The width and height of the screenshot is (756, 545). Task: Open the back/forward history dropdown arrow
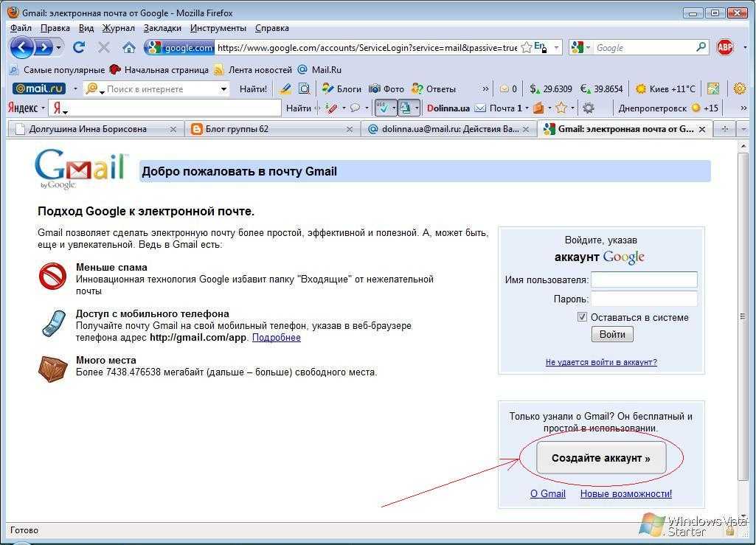pos(59,47)
